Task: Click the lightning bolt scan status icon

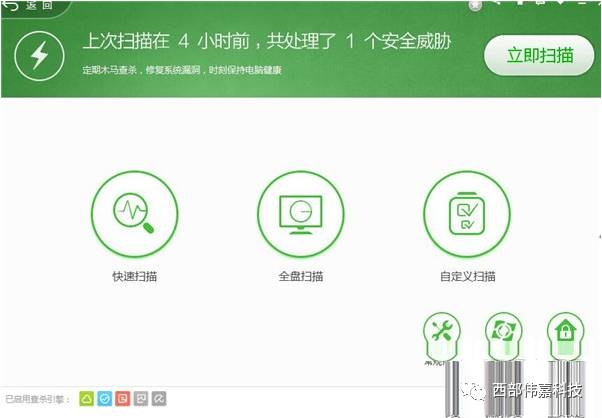Action: 39,56
